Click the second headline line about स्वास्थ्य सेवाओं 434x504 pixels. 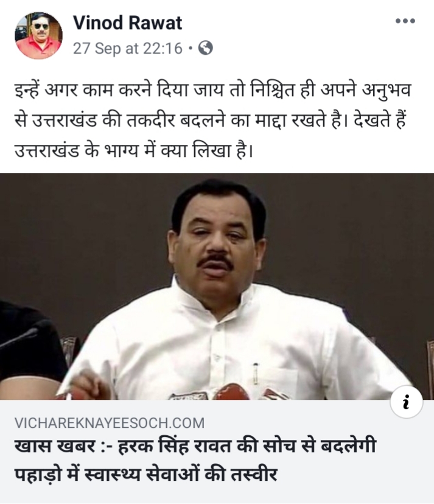145,475
